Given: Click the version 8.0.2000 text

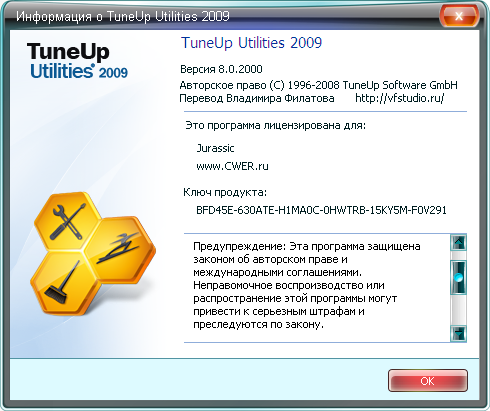Looking at the screenshot, I should [221, 69].
